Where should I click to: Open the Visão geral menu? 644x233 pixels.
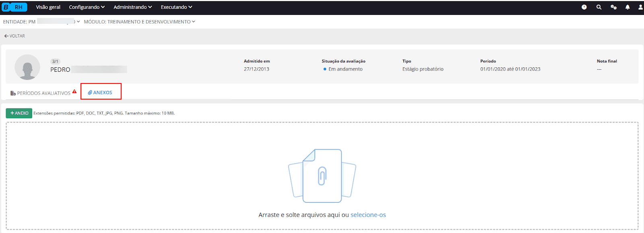click(x=48, y=7)
